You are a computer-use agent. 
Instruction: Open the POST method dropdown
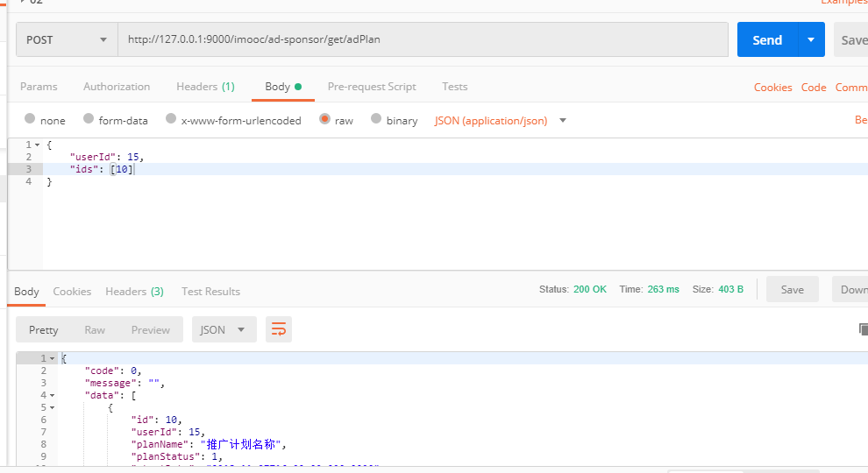[x=67, y=39]
